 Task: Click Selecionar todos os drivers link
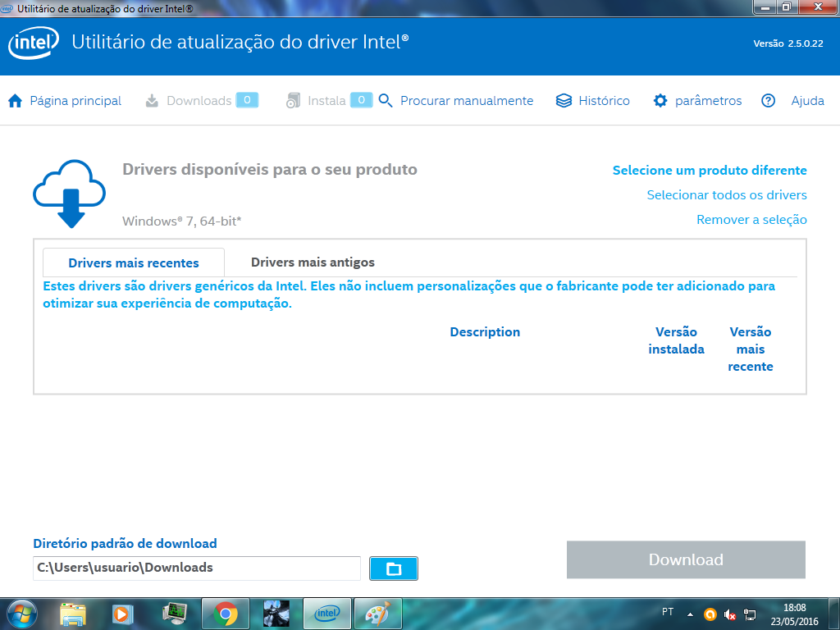point(727,195)
